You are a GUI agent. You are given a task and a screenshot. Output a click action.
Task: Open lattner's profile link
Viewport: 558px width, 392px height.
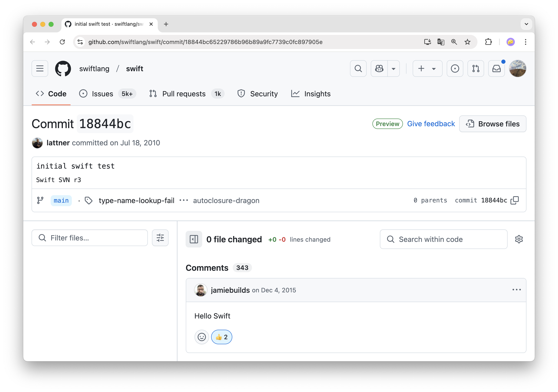pyautogui.click(x=58, y=143)
